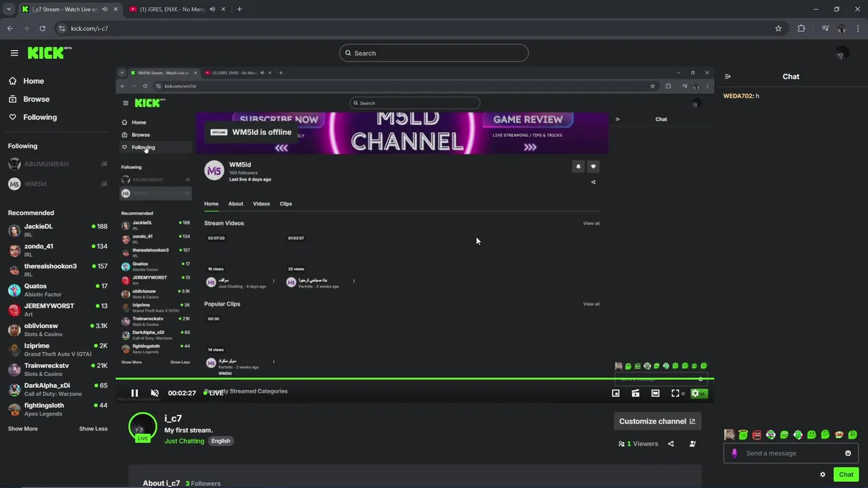The width and height of the screenshot is (868, 488).
Task: Open browser media controls icon
Action: [x=825, y=28]
